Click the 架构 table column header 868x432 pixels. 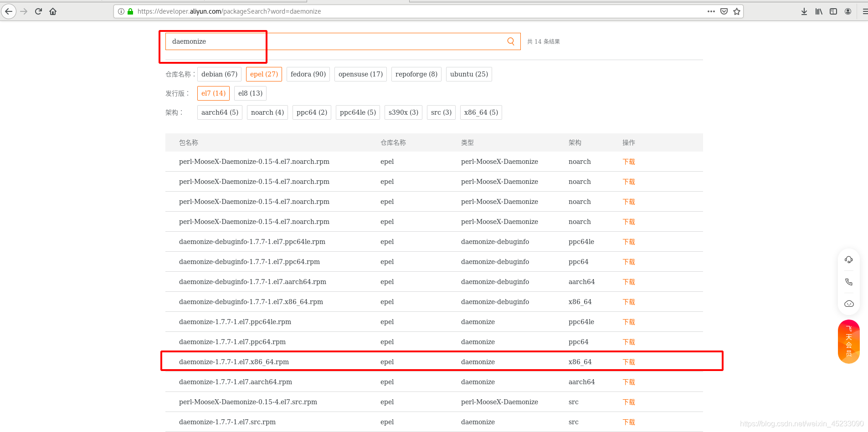coord(575,142)
